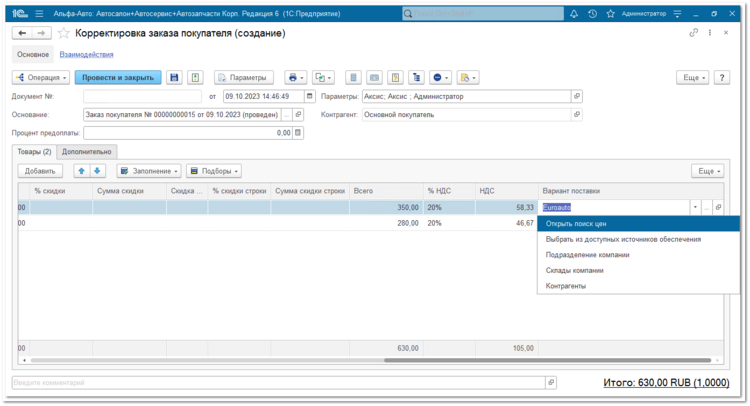Move row up with blue up arrow
This screenshot has height=406, width=750.
(81, 171)
